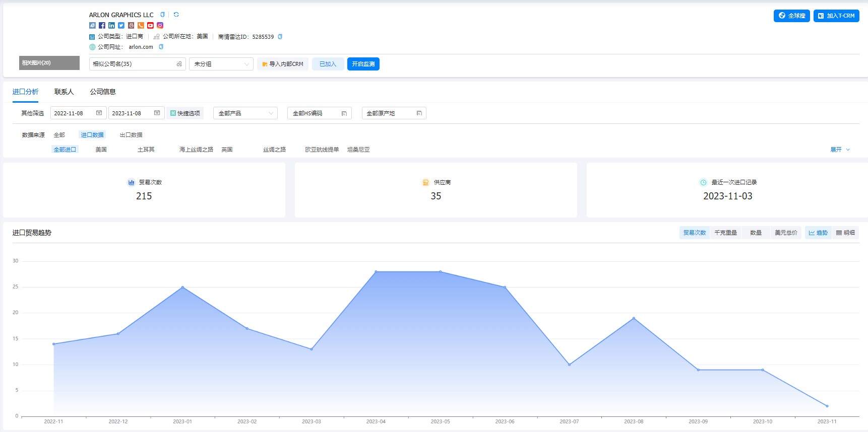This screenshot has height=432, width=868.
Task: Select the 全部进口 filter
Action: click(65, 150)
